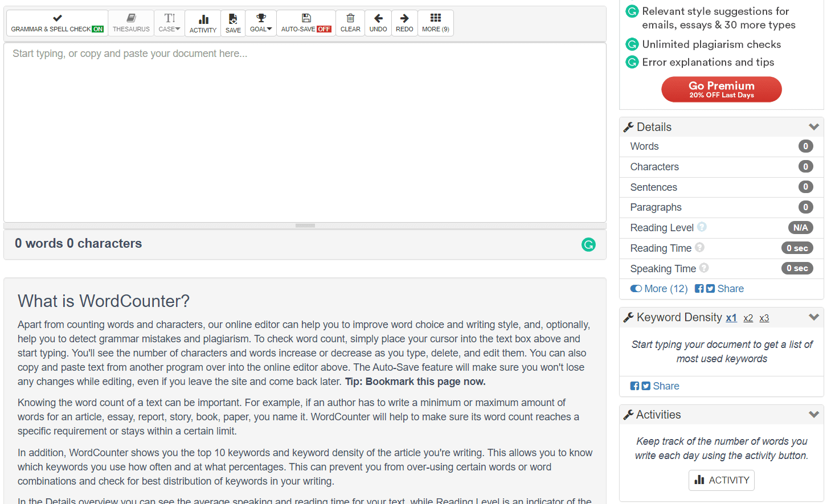
Task: Collapse the Details panel chevron
Action: click(813, 127)
